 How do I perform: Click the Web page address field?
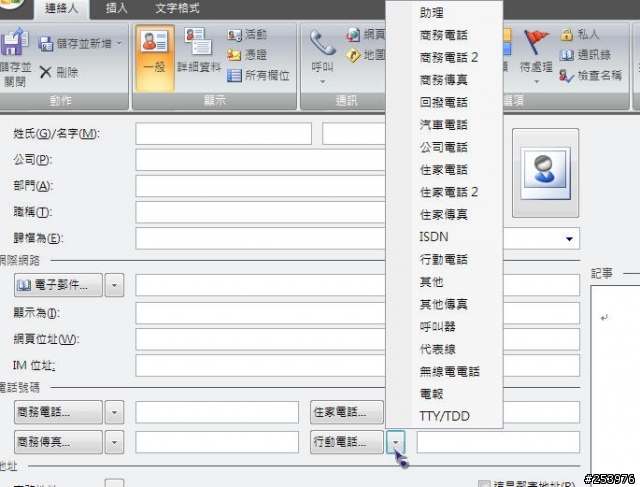[x=260, y=339]
